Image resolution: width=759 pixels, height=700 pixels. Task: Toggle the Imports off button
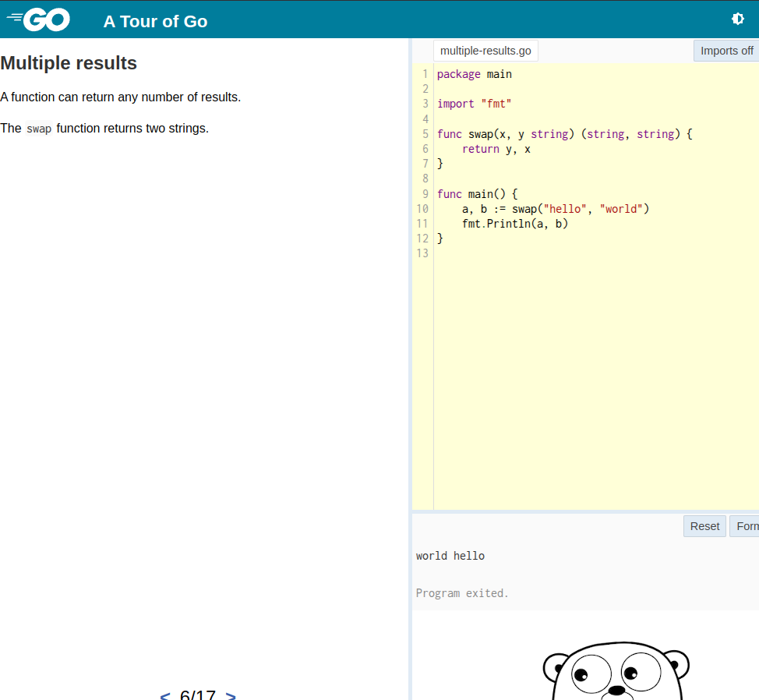coord(726,51)
